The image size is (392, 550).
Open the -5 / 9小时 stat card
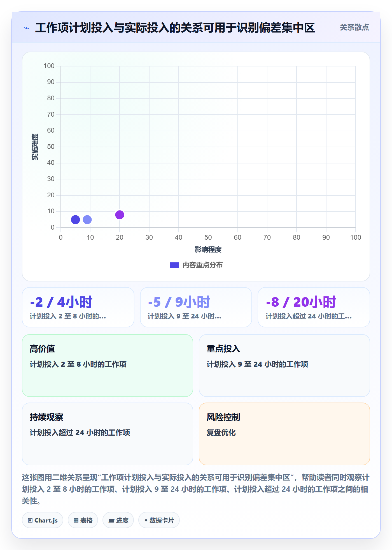[196, 307]
